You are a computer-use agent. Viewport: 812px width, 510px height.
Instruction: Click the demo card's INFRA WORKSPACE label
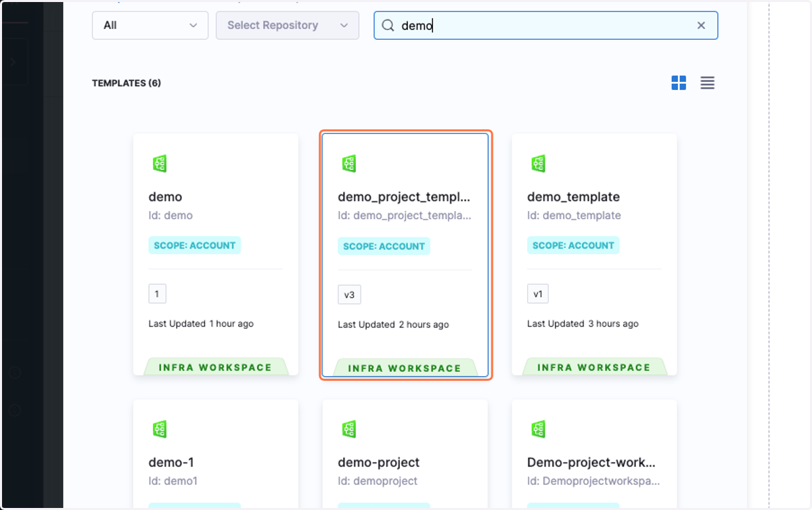tap(215, 367)
